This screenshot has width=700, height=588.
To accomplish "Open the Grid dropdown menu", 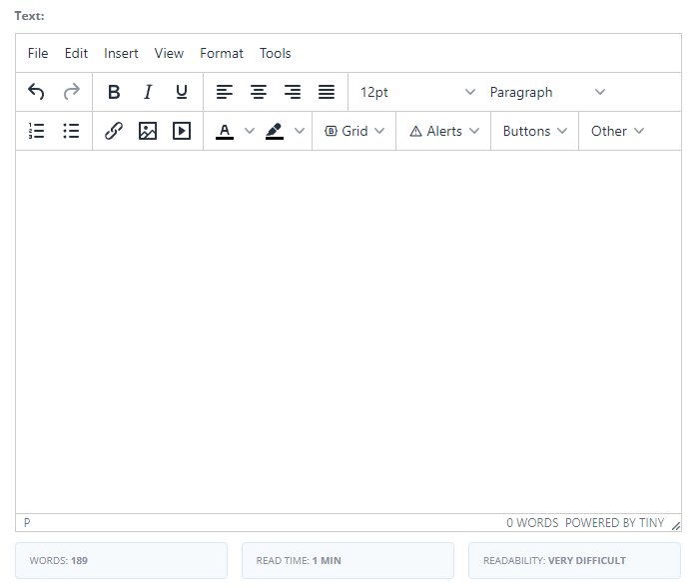I will tap(354, 131).
